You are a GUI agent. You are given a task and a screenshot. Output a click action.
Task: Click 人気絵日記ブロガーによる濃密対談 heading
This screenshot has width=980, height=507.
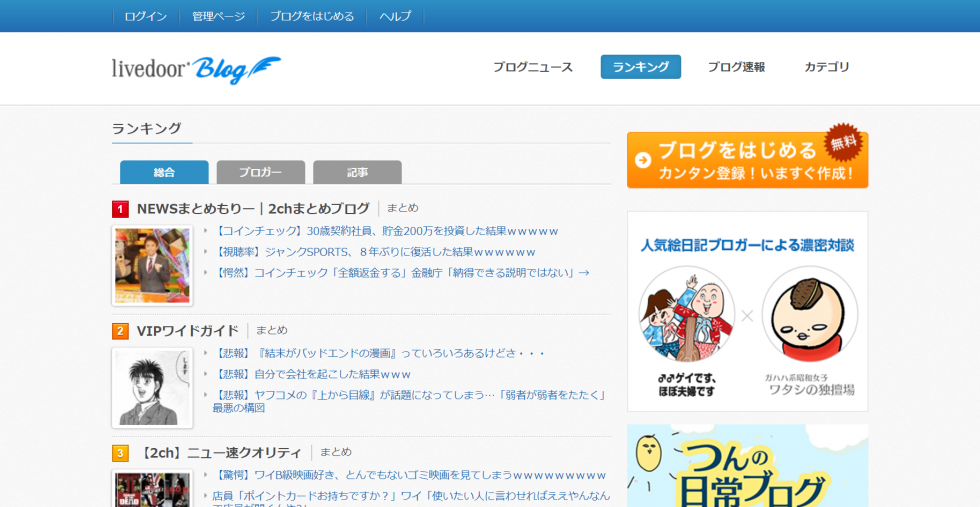pos(748,245)
